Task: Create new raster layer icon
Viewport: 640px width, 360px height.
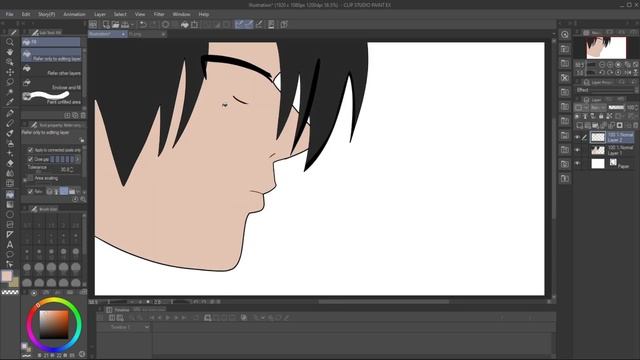Action: coord(580,125)
